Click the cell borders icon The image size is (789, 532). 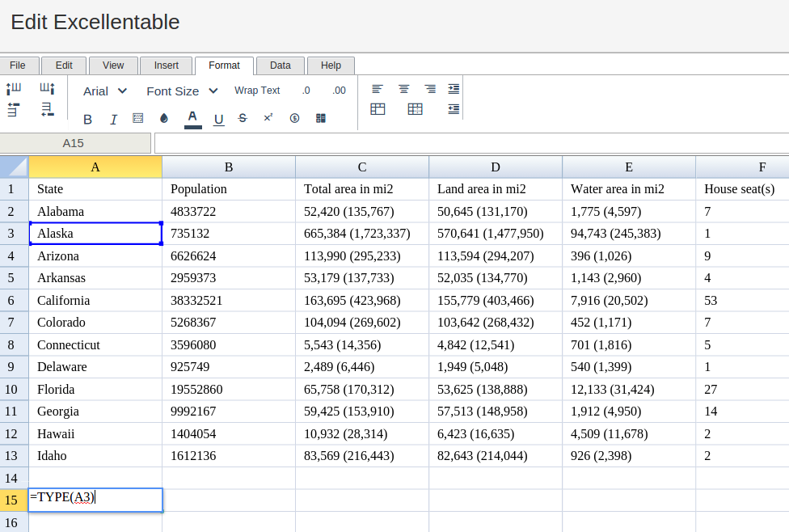click(x=138, y=118)
